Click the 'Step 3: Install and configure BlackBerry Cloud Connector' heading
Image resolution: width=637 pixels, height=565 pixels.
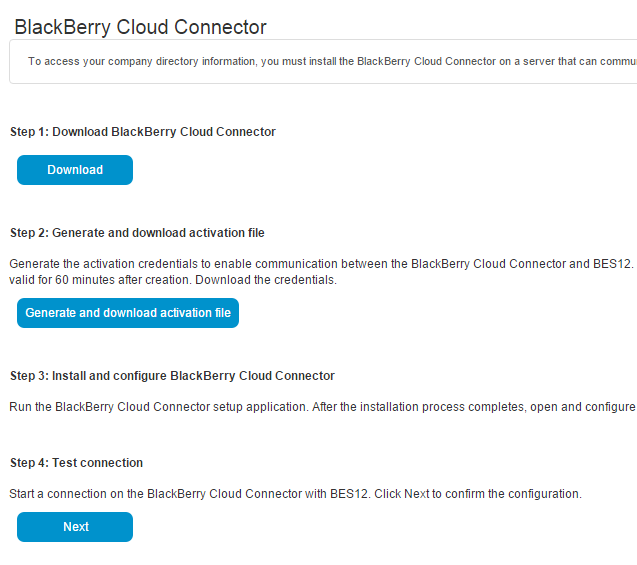[172, 376]
